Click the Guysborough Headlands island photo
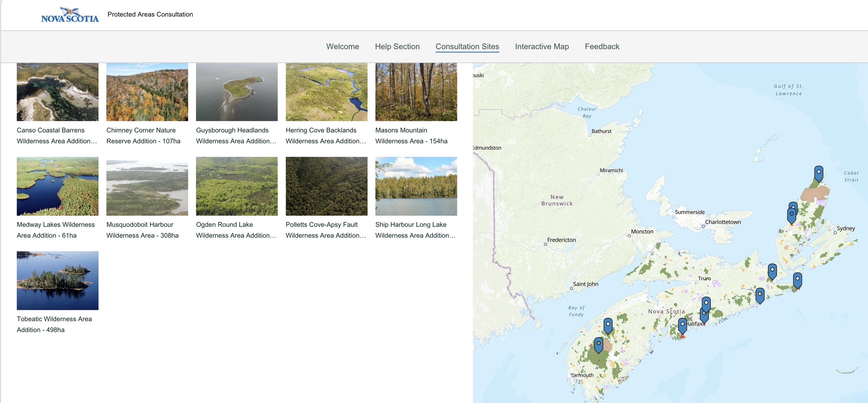The height and width of the screenshot is (403, 868). click(237, 92)
